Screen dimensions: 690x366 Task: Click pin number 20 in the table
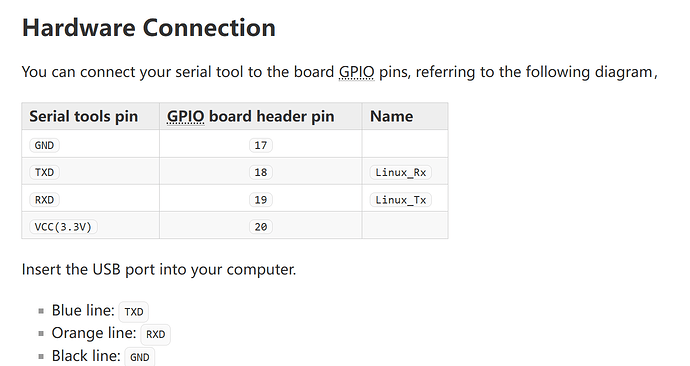click(x=261, y=227)
